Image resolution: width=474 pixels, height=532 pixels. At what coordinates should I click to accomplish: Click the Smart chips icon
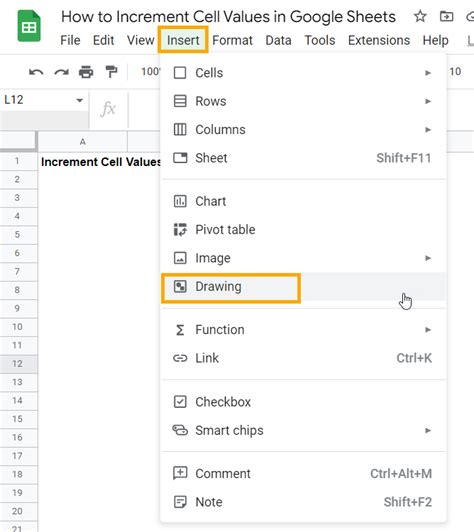(180, 430)
